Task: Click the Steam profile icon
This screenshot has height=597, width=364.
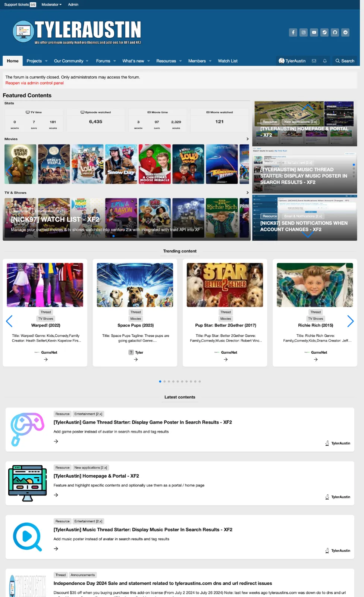Action: pos(324,32)
